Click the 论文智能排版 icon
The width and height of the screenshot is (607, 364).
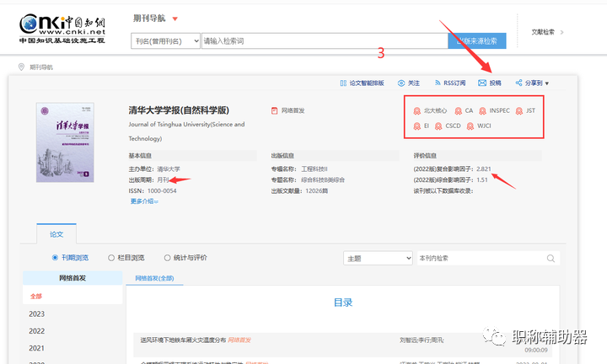(343, 83)
